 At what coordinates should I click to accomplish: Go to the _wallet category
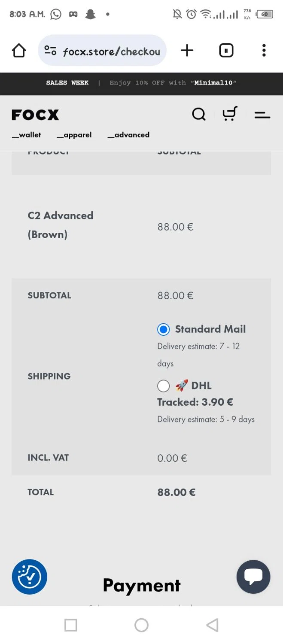[27, 135]
